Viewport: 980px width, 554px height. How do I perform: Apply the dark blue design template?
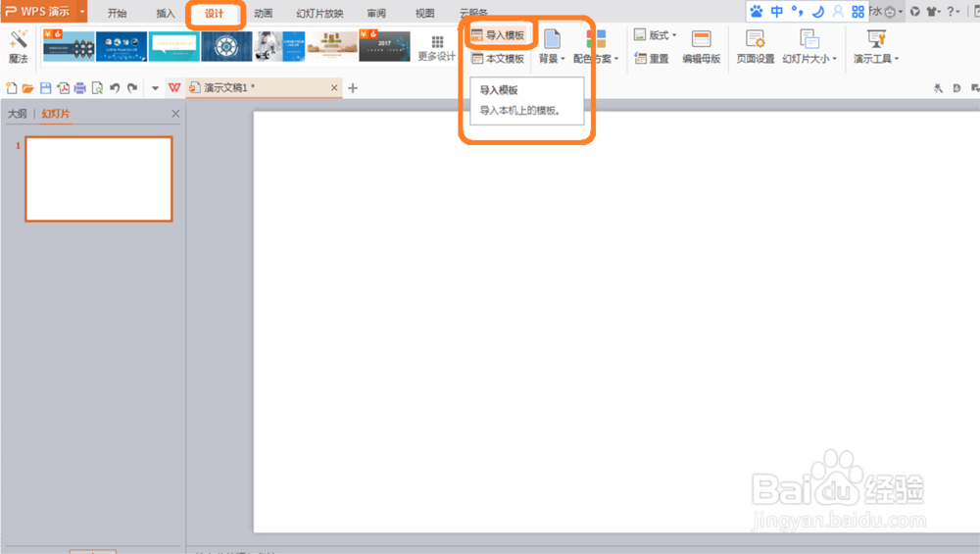(x=122, y=46)
